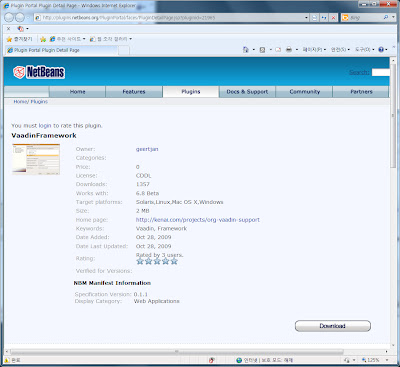Open the Tools menu in the command bar
The width and height of the screenshot is (400, 367).
[x=364, y=50]
